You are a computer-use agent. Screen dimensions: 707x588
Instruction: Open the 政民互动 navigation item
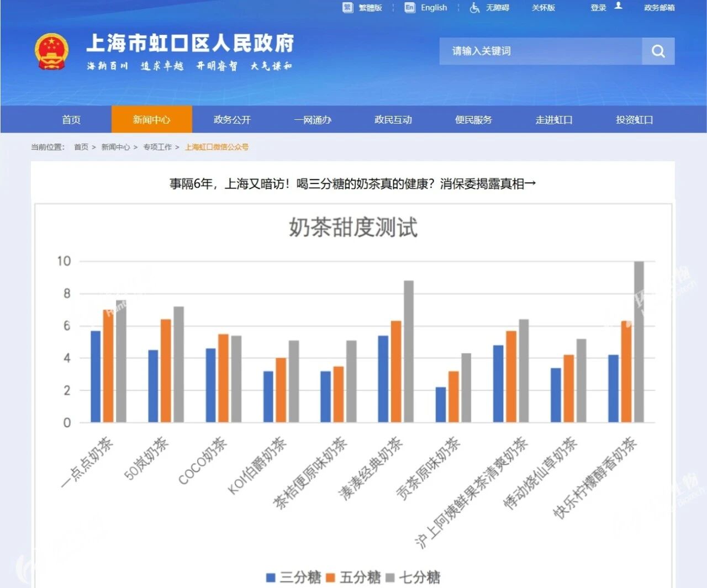click(x=393, y=119)
